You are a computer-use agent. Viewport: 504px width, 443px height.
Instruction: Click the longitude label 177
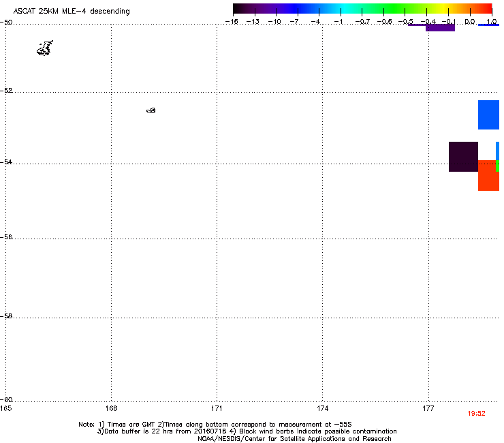tap(428, 408)
